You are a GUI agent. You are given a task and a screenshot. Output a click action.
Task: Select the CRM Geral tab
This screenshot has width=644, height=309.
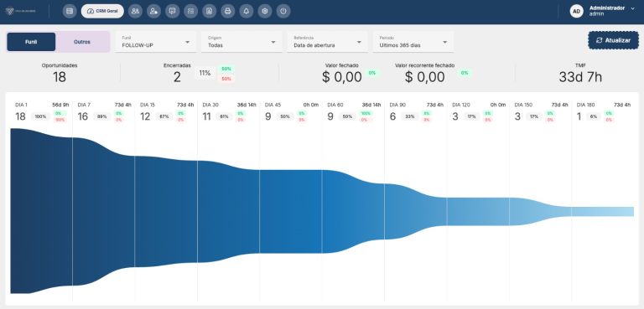click(x=102, y=11)
